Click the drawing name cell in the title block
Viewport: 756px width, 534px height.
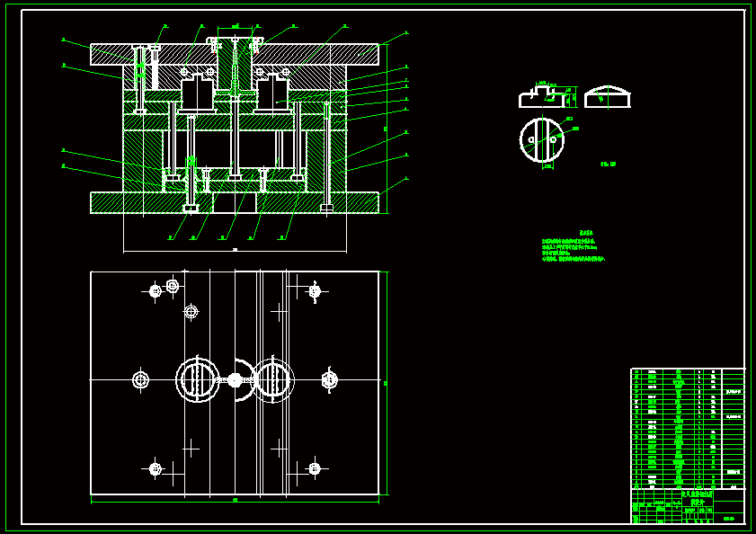698,498
